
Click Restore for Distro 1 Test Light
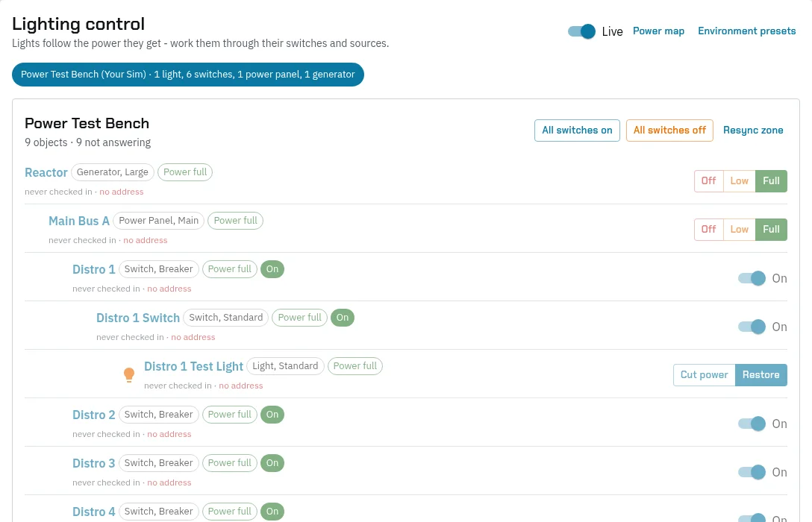pyautogui.click(x=761, y=375)
